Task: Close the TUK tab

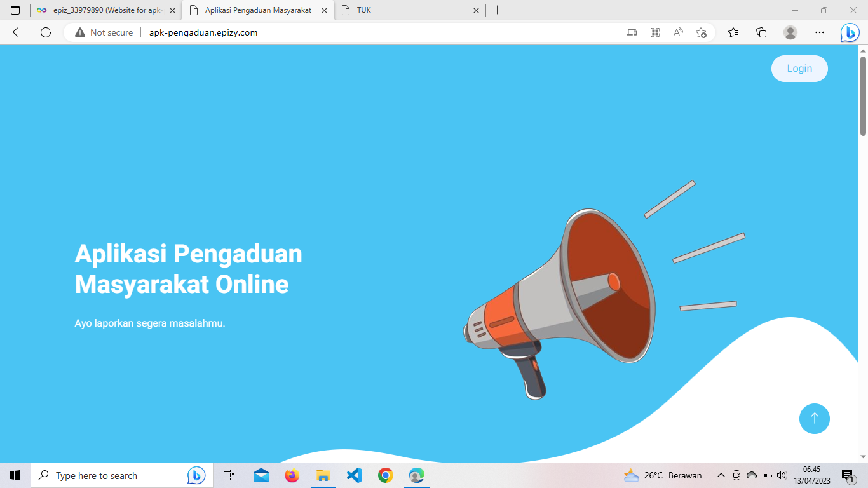Action: pyautogui.click(x=476, y=10)
